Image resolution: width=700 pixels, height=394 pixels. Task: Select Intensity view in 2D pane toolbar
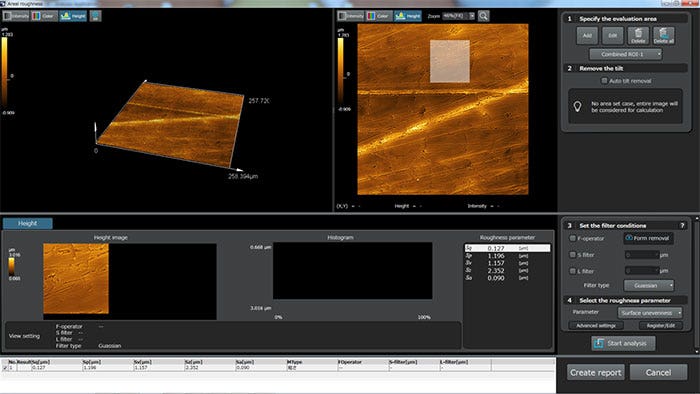pyautogui.click(x=351, y=16)
